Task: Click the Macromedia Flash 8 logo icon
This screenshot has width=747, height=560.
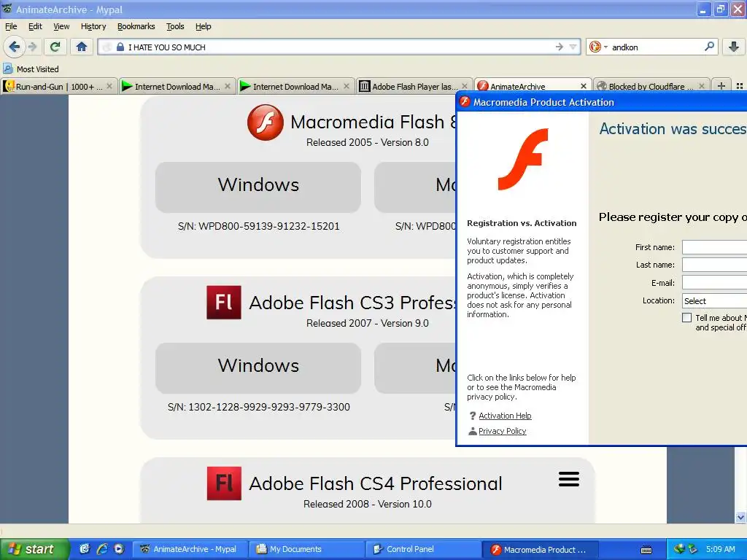Action: [x=266, y=122]
